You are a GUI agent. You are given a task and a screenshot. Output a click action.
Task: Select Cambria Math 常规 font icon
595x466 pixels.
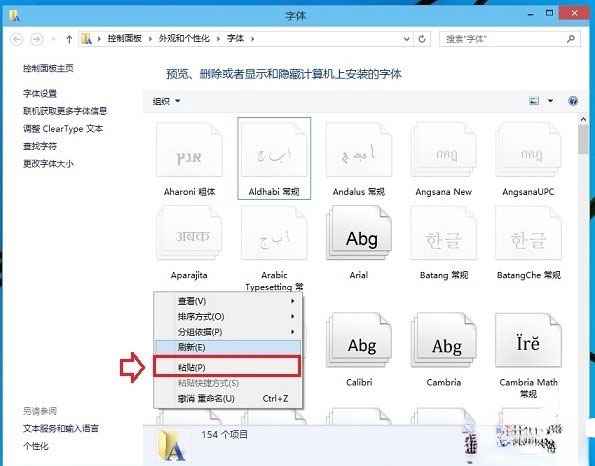(x=528, y=340)
